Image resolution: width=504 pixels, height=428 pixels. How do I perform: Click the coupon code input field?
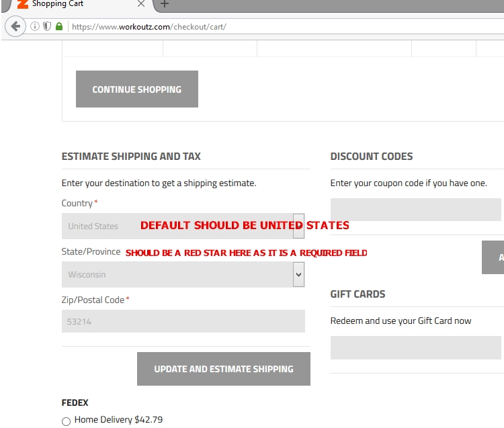point(415,210)
